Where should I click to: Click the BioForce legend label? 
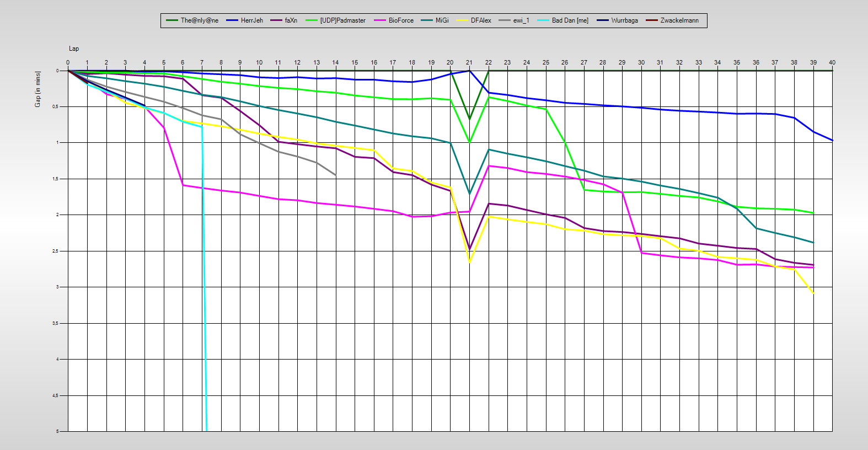coord(401,20)
